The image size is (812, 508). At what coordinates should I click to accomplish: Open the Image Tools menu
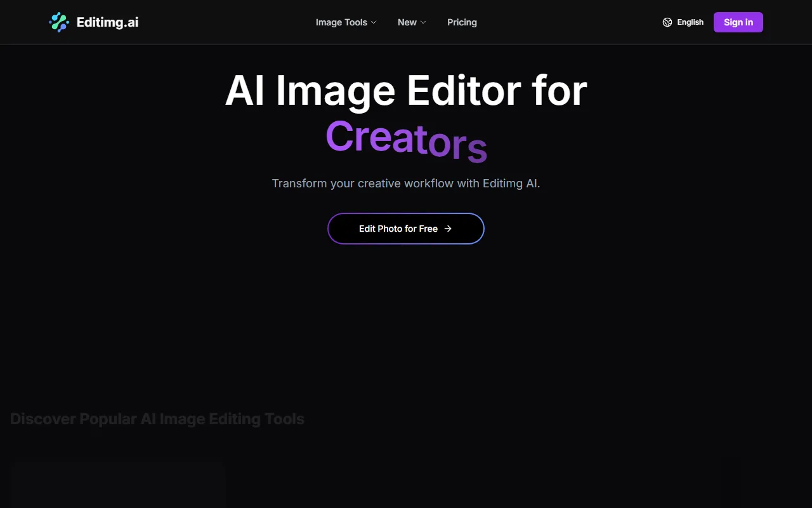click(x=341, y=22)
